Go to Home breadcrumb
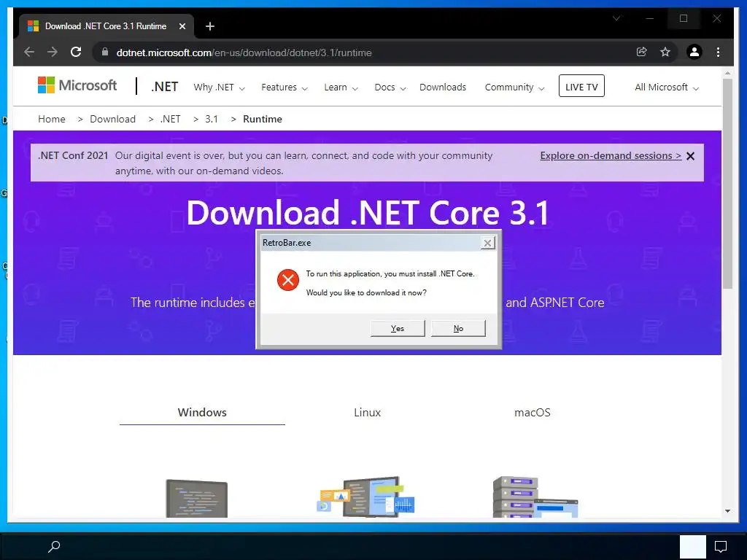 click(x=52, y=119)
